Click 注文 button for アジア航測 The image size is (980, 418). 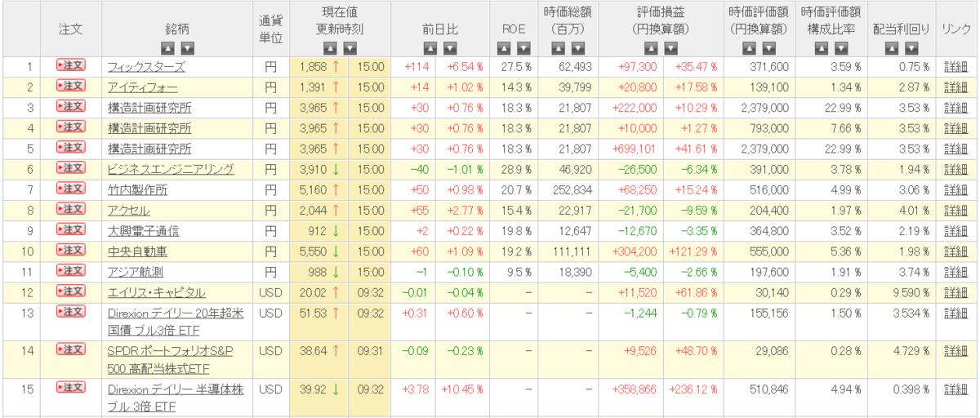click(x=70, y=269)
